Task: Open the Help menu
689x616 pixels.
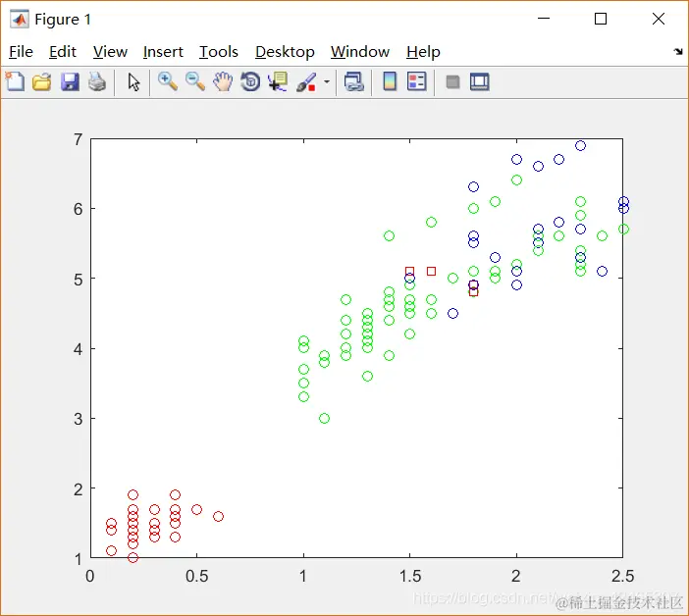Action: click(423, 52)
